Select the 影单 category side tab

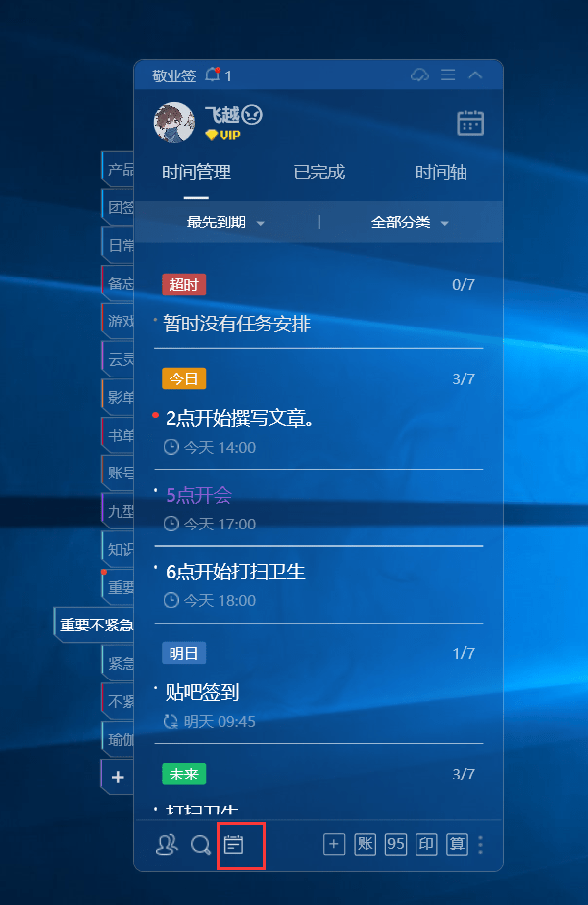tap(119, 397)
